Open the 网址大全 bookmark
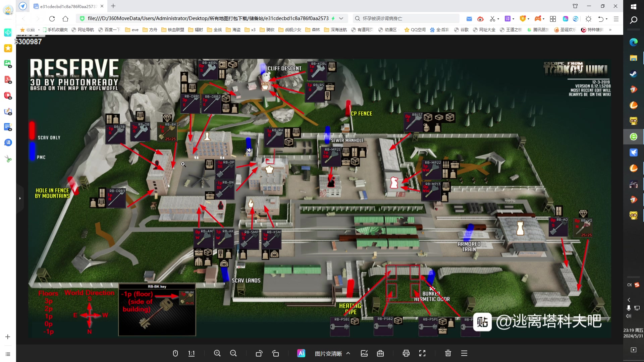 (484, 30)
